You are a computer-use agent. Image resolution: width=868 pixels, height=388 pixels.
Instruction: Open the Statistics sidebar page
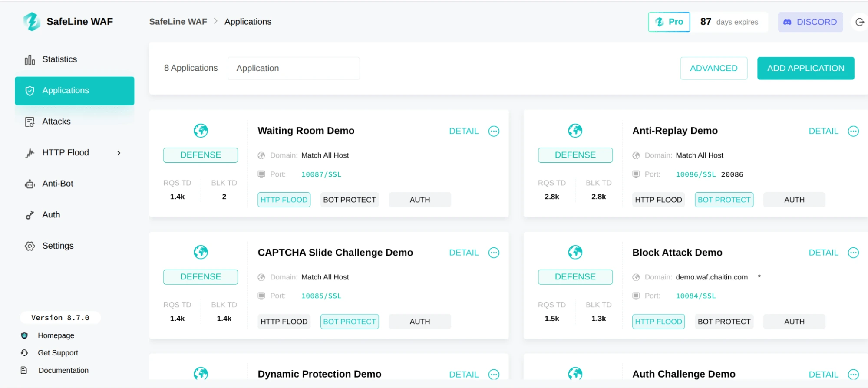point(74,59)
